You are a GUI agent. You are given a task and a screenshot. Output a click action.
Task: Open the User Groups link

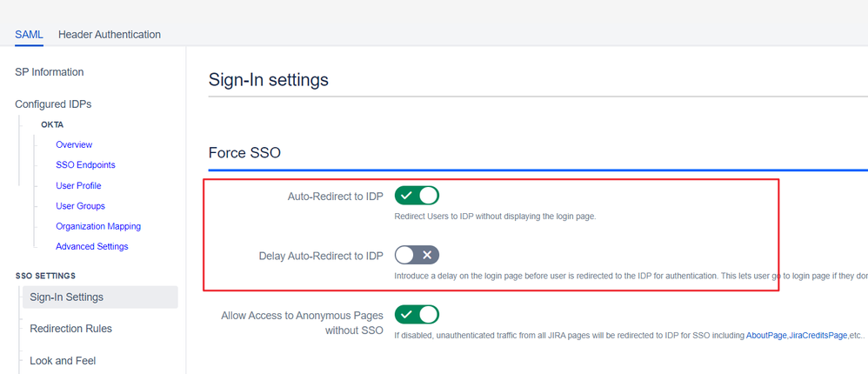click(x=80, y=206)
